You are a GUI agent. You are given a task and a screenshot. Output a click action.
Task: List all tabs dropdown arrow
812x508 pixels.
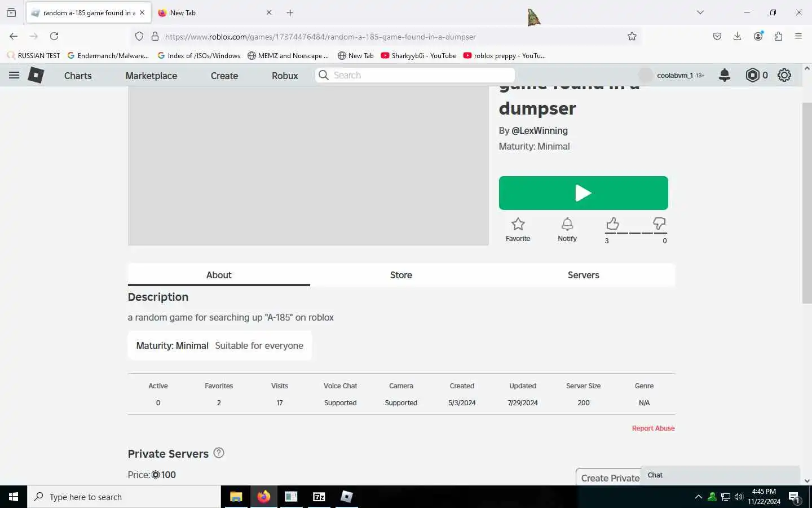pos(700,12)
